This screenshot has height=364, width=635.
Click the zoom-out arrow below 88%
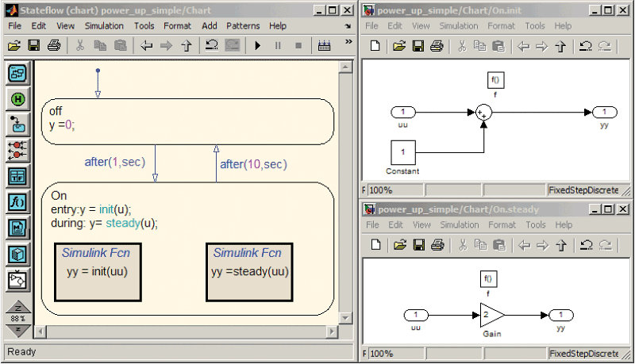[17, 329]
